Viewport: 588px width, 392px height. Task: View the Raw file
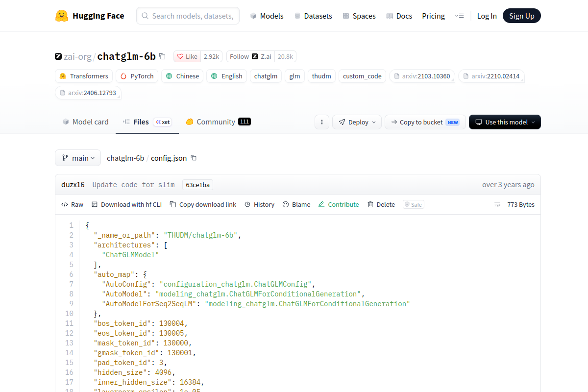pos(72,204)
